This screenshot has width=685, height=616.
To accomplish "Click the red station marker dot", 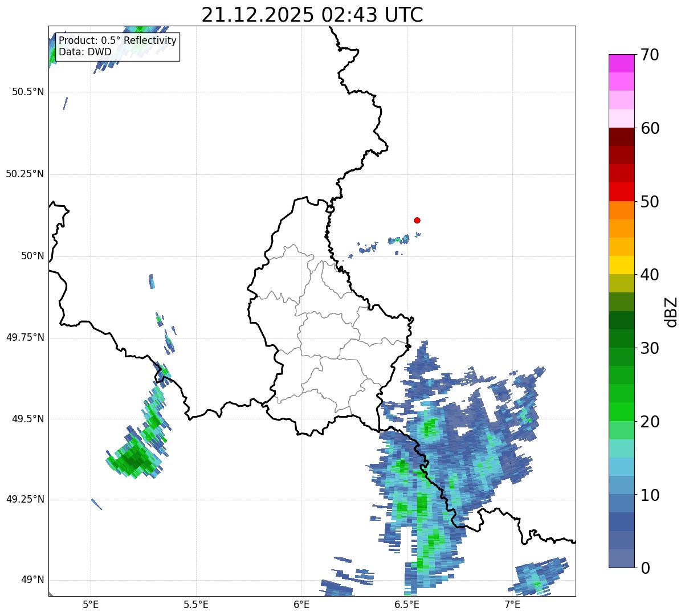I will pos(417,220).
